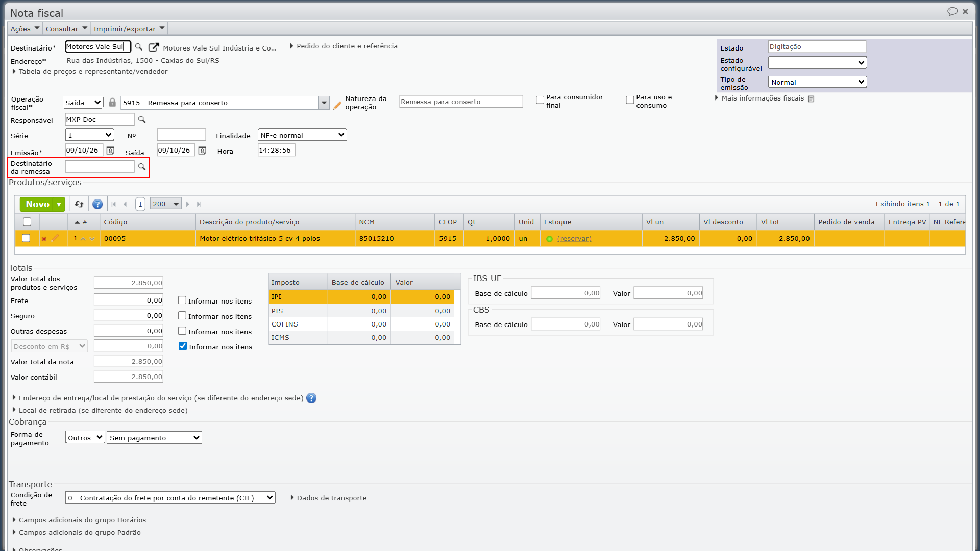Check Para uso e consumo

[x=630, y=100]
